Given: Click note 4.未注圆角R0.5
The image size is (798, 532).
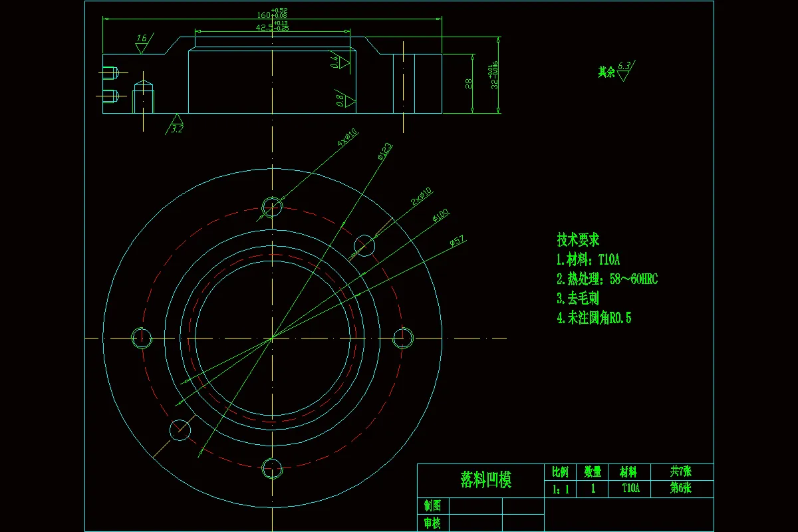Looking at the screenshot, I should pos(594,317).
